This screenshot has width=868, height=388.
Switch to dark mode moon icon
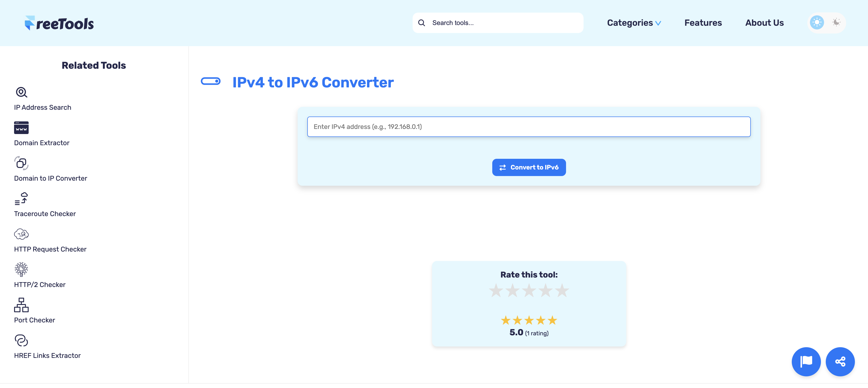click(x=836, y=23)
